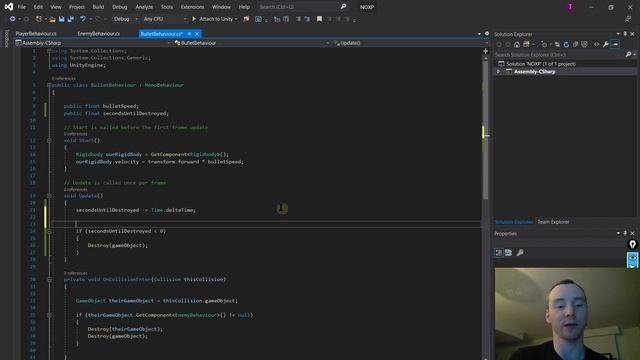Click the Refresh icon in Solution Explorer toolbar

point(566,44)
